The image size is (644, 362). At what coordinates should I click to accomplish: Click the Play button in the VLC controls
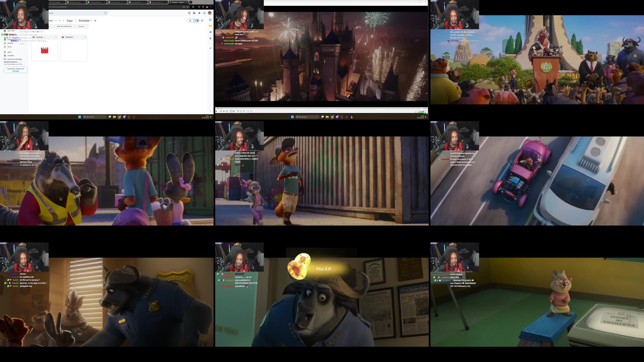point(216,111)
